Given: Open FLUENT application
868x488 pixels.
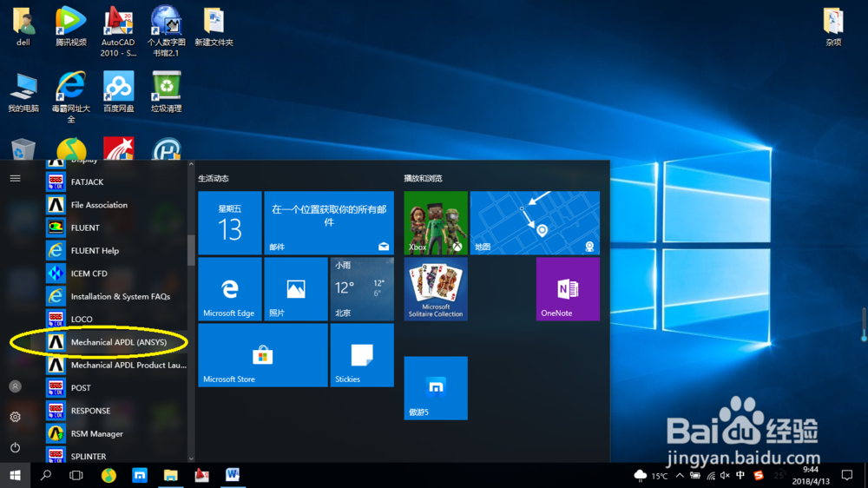Looking at the screenshot, I should click(x=116, y=228).
